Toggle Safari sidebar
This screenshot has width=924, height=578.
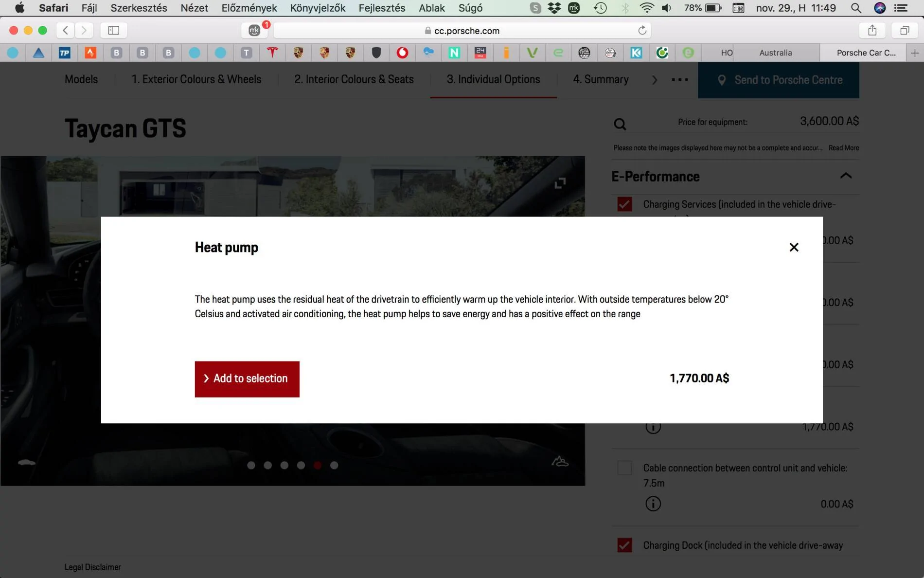pos(113,30)
